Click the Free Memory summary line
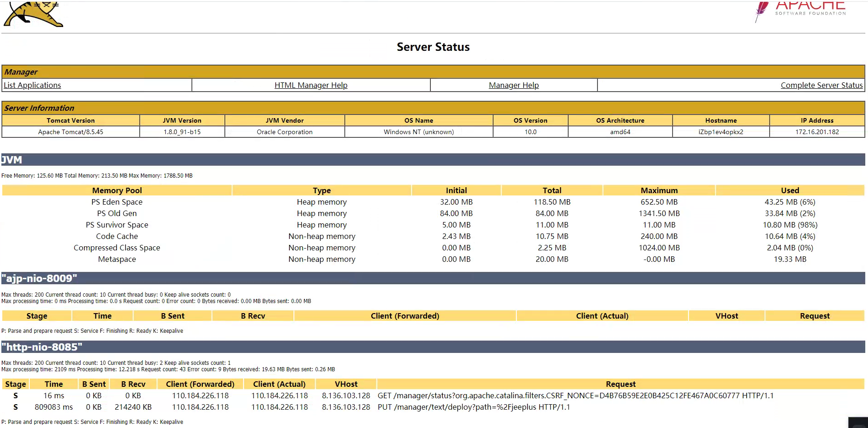The image size is (868, 428). coord(97,176)
